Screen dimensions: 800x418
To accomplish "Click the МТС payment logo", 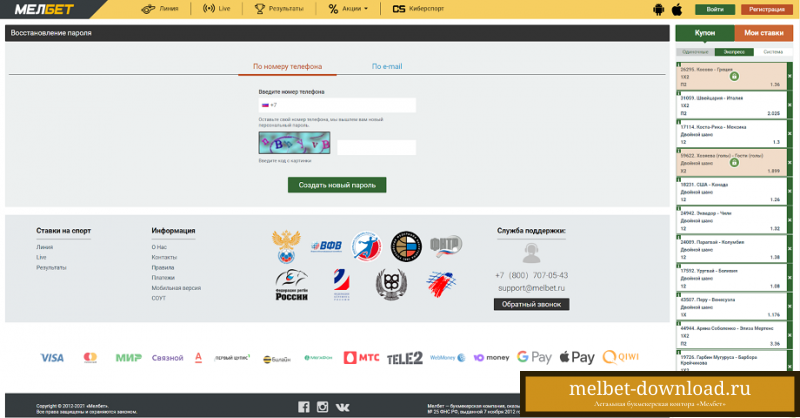I will point(361,358).
